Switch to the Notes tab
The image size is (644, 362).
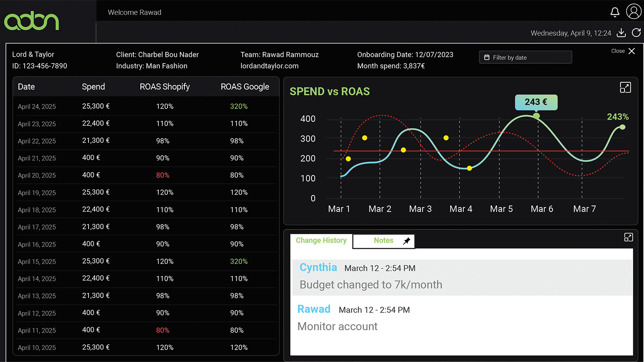pyautogui.click(x=384, y=241)
